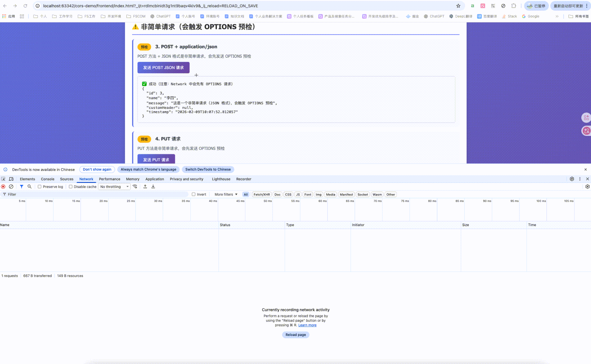Expand the More filters dropdown
Screen dimensions: 591x364
pos(226,194)
